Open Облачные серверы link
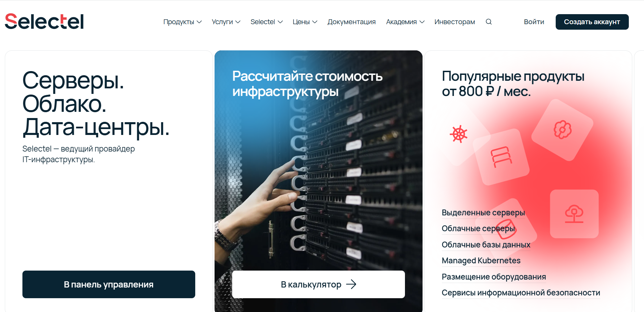The width and height of the screenshot is (644, 312). point(478,228)
